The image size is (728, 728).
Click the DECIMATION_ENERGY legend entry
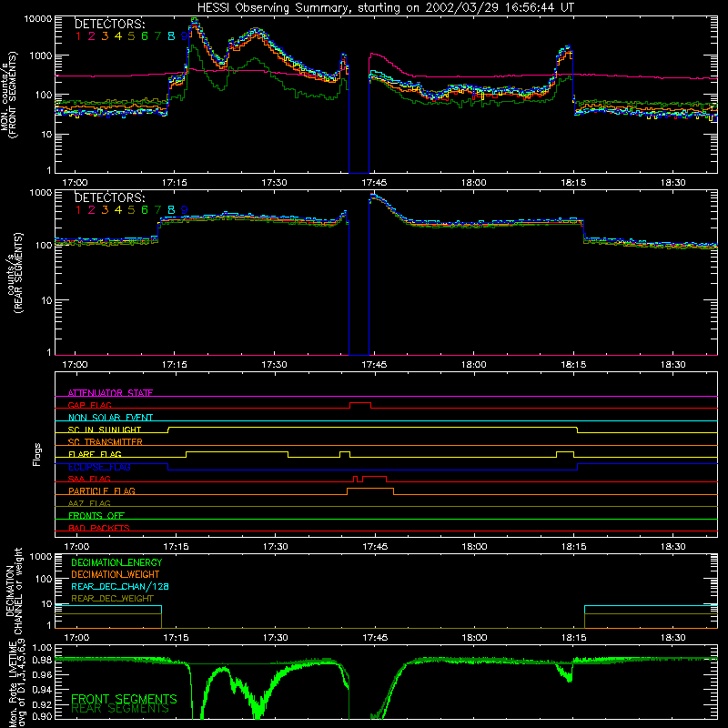point(116,562)
